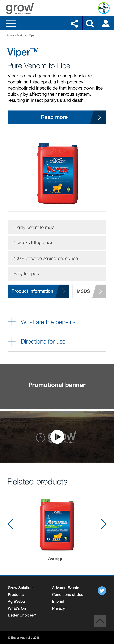Click the grow logo at top
The width and height of the screenshot is (114, 644).
(20, 8)
